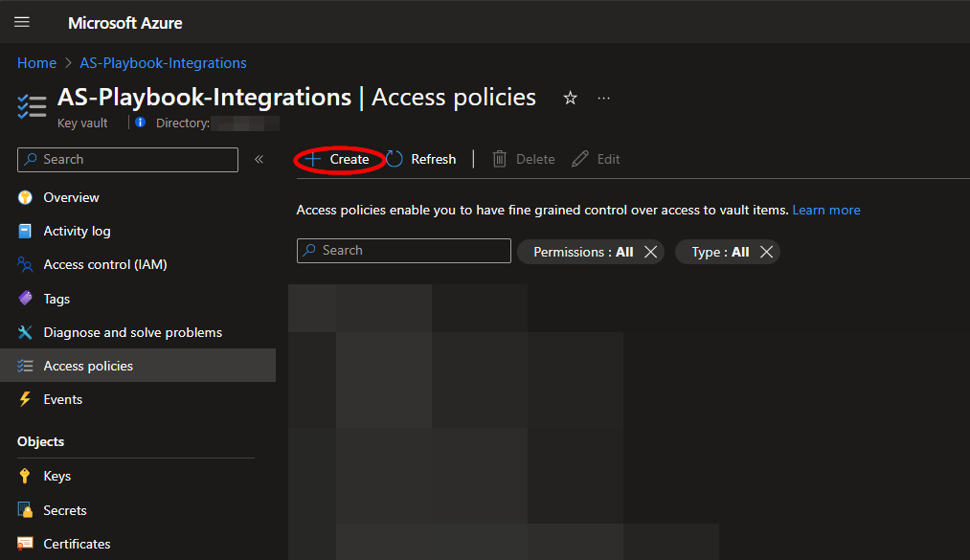Click the Create plus icon
The width and height of the screenshot is (970, 560).
pos(313,160)
